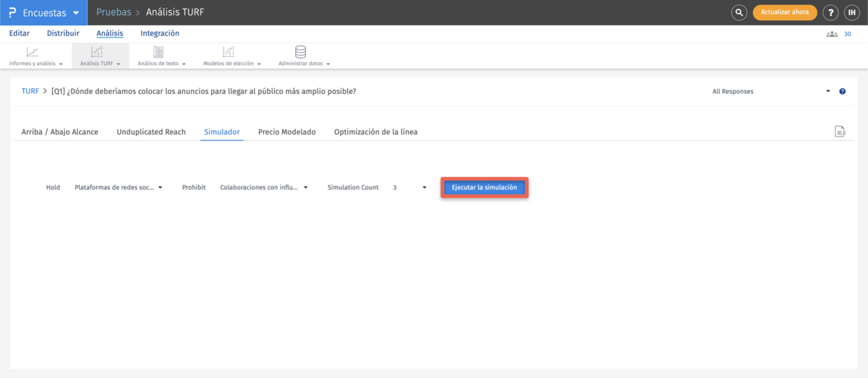Click the Actualizar ahora button

click(785, 12)
